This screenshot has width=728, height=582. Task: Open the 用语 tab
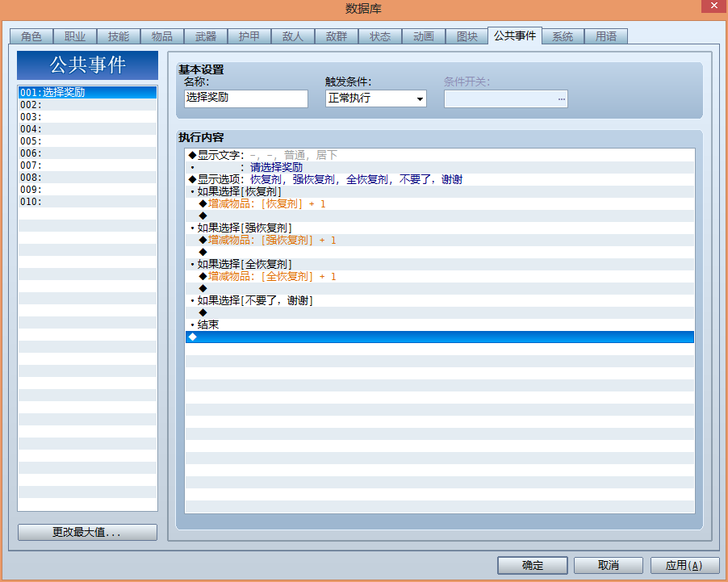[x=606, y=36]
